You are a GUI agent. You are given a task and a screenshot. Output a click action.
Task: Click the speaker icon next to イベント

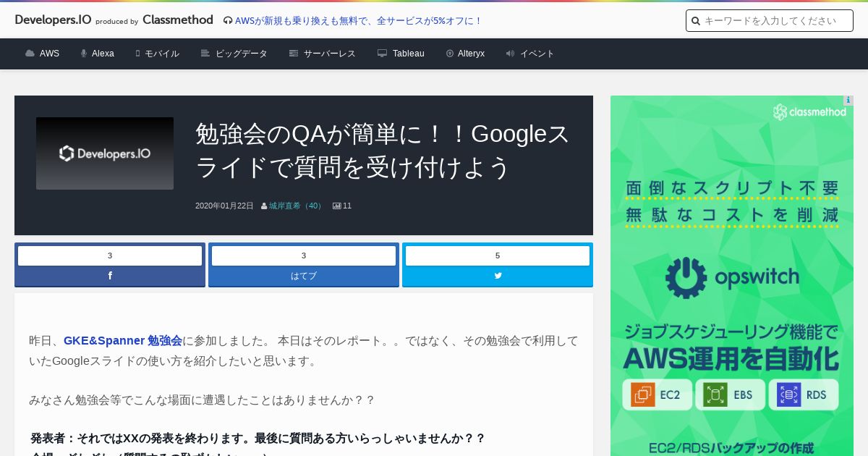(511, 54)
